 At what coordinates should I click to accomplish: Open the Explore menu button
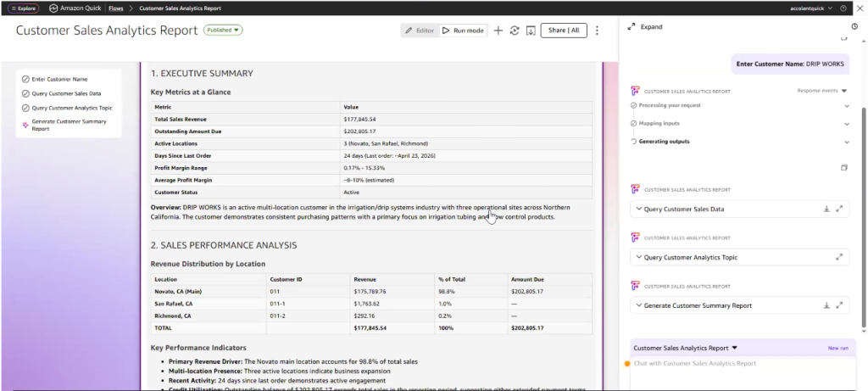tap(23, 8)
